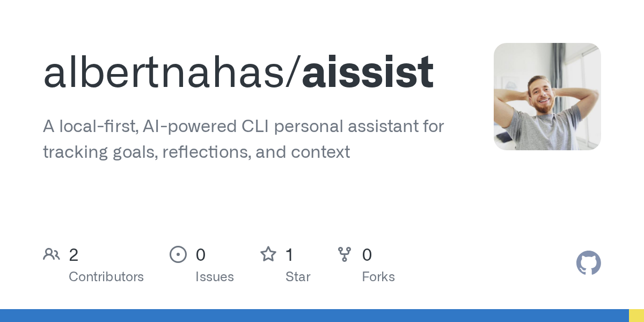
Task: Click the zero count above Issues
Action: click(x=200, y=255)
